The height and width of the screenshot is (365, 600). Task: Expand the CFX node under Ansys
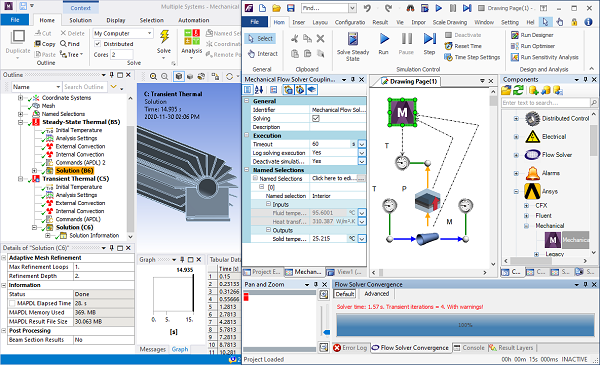527,205
